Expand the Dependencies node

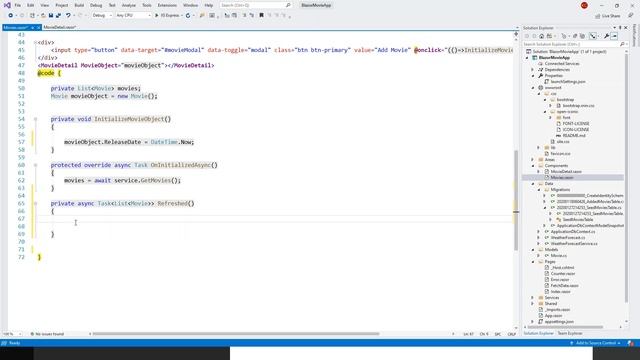533,70
